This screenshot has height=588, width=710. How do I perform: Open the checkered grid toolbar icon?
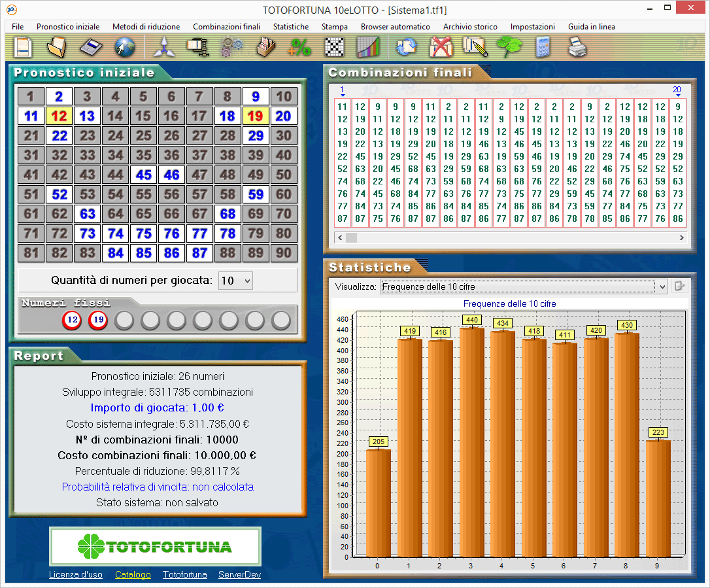[335, 47]
